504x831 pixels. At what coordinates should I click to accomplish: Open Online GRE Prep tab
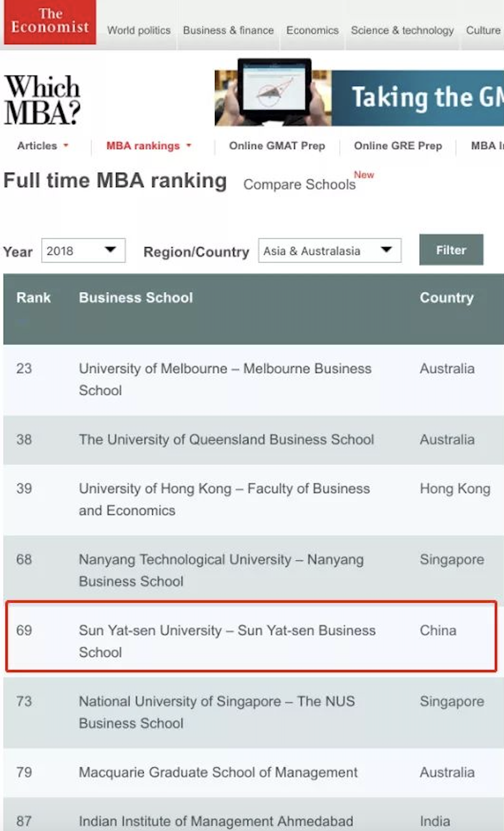(x=398, y=146)
